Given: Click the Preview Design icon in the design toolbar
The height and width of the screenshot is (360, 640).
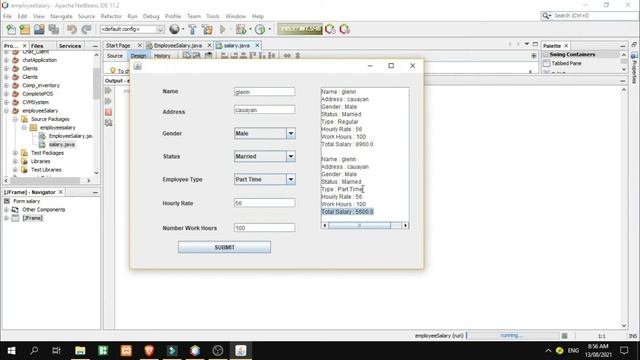Looking at the screenshot, I should tap(208, 56).
